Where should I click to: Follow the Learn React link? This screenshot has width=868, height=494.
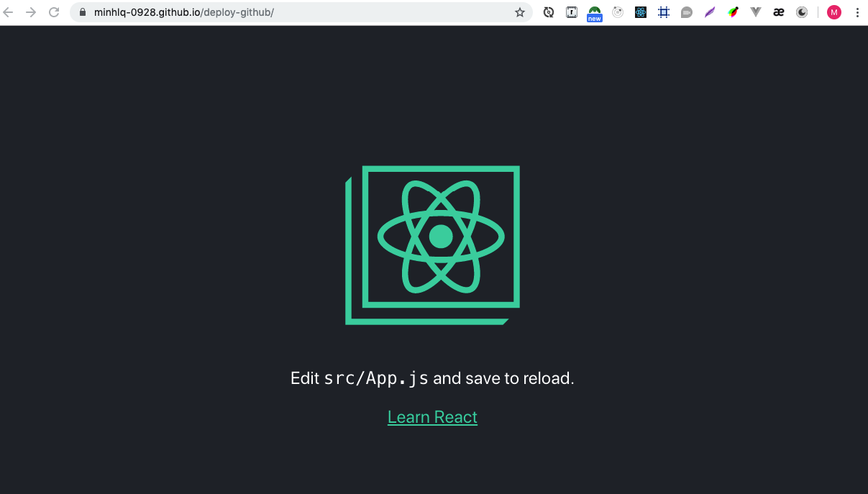[x=432, y=417]
